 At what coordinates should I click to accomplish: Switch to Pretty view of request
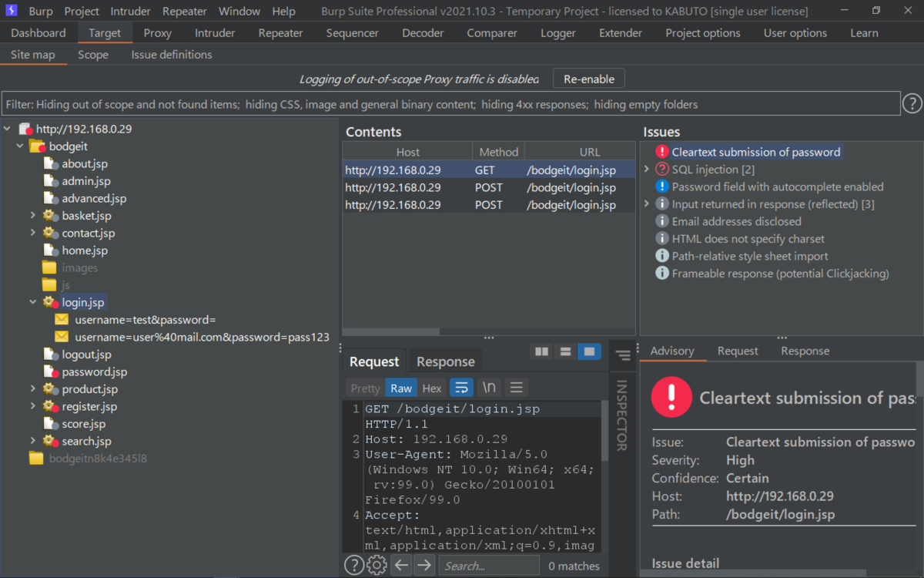click(365, 388)
